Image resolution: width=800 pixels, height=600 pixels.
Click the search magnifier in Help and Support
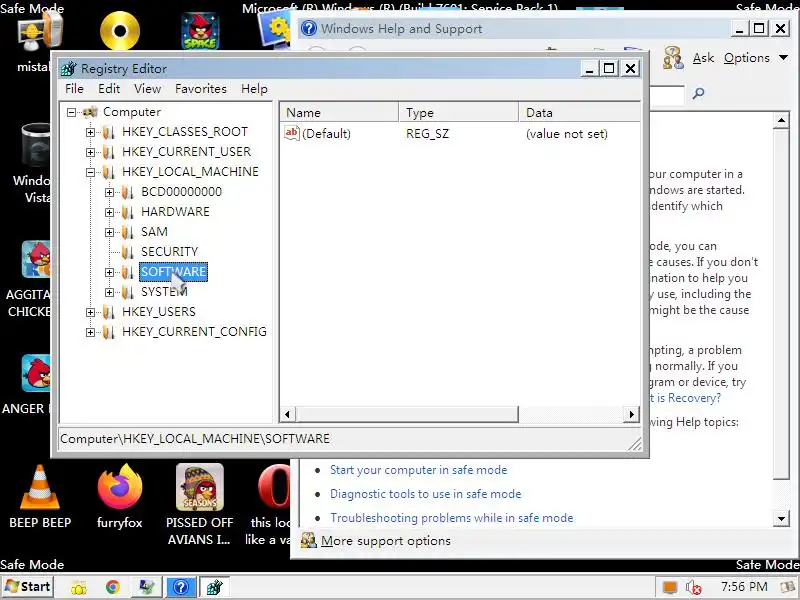(x=698, y=93)
